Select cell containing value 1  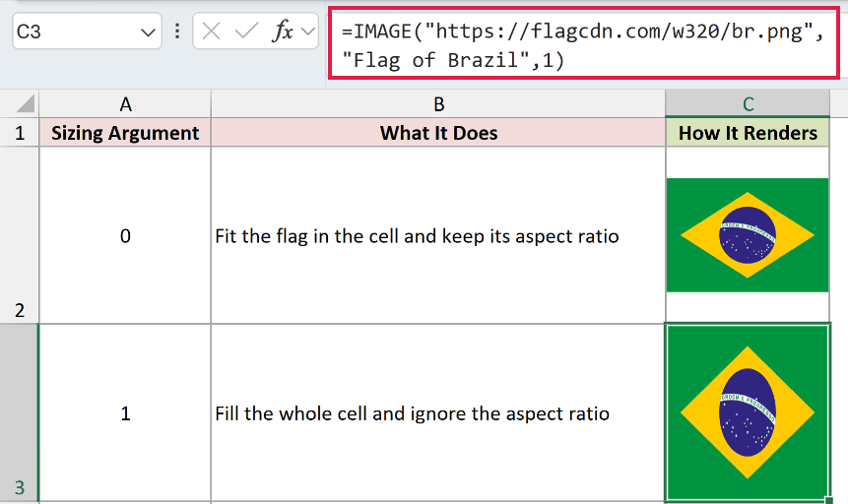click(125, 412)
